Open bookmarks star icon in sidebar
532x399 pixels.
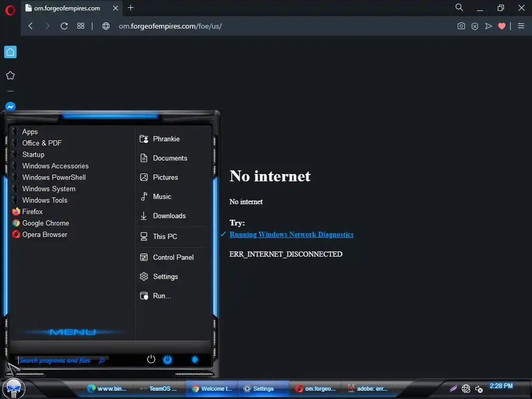10,75
